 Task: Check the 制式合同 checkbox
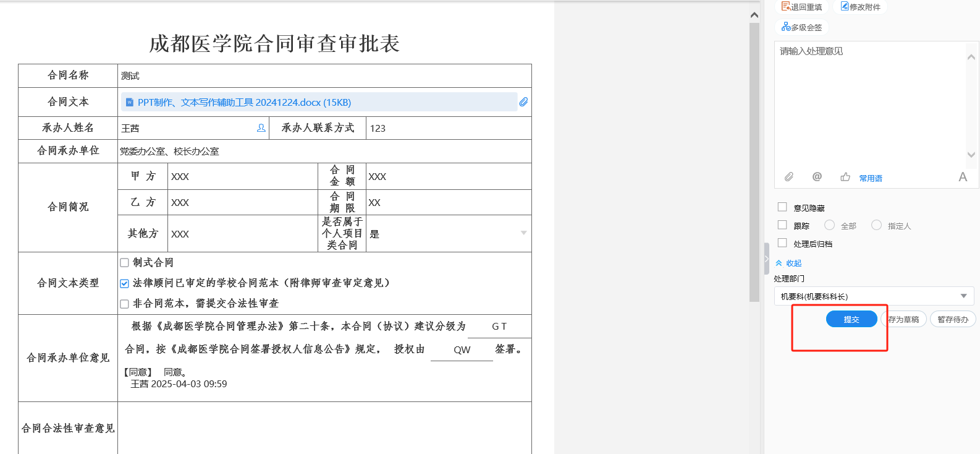pos(124,263)
